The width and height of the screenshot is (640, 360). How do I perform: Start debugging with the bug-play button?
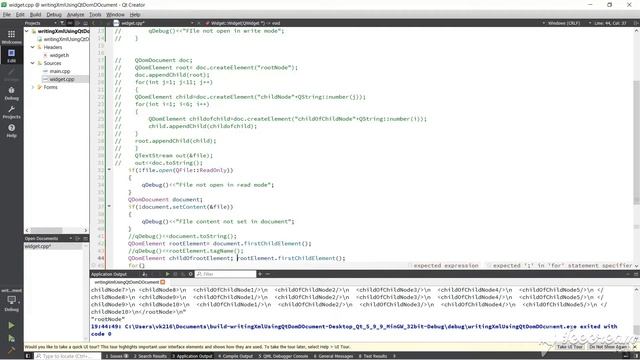[x=11, y=338]
